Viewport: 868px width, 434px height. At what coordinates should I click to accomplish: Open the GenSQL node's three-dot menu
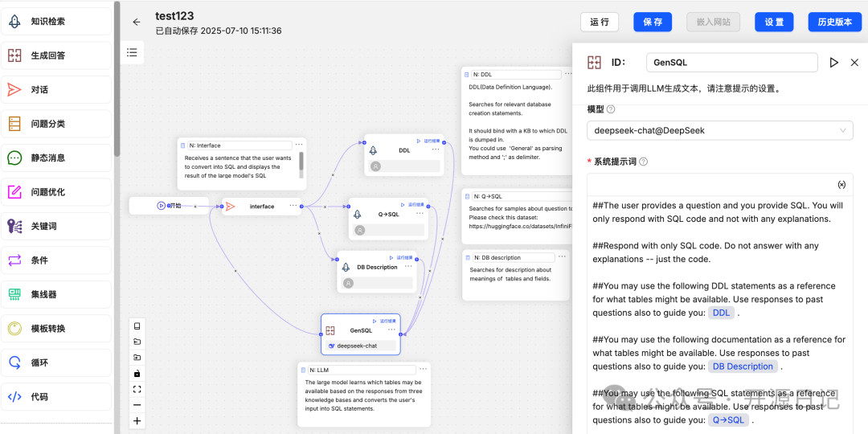click(x=391, y=330)
